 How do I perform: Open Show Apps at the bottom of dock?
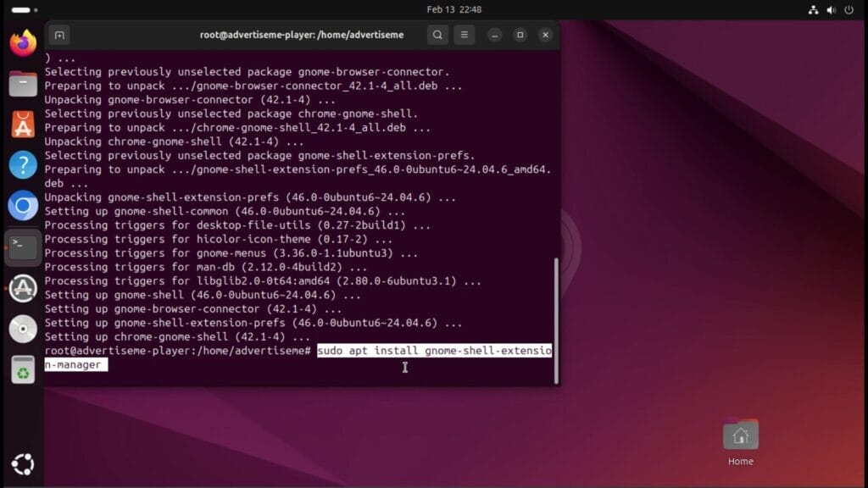[x=22, y=464]
